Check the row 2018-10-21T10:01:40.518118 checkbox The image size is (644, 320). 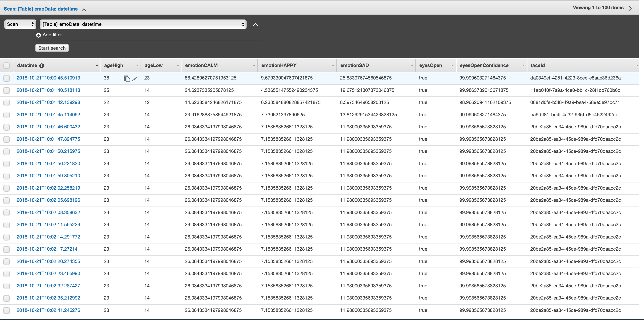click(7, 90)
